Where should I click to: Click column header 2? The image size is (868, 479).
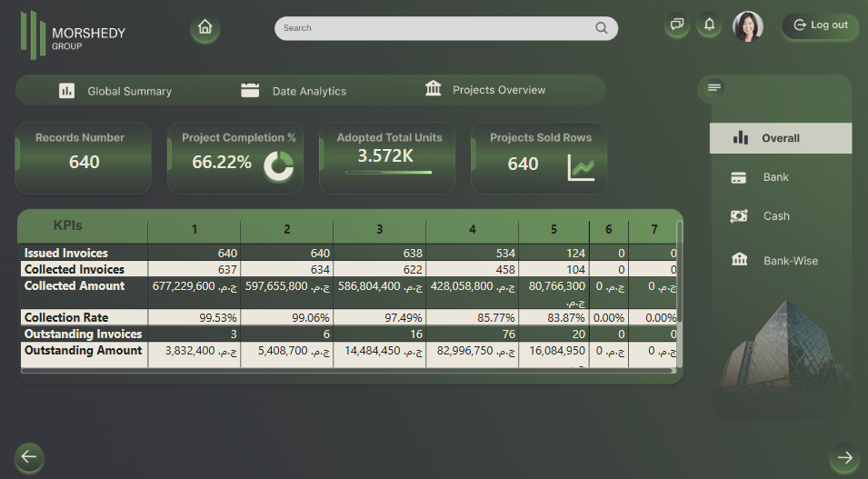coord(286,229)
